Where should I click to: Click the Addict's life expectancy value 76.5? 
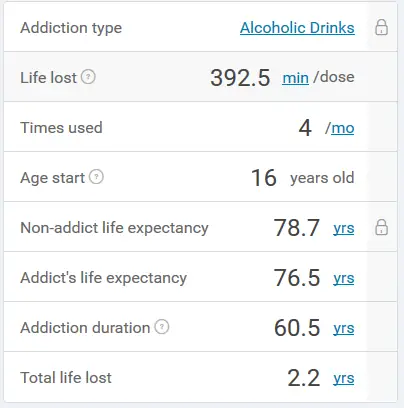[x=297, y=278]
